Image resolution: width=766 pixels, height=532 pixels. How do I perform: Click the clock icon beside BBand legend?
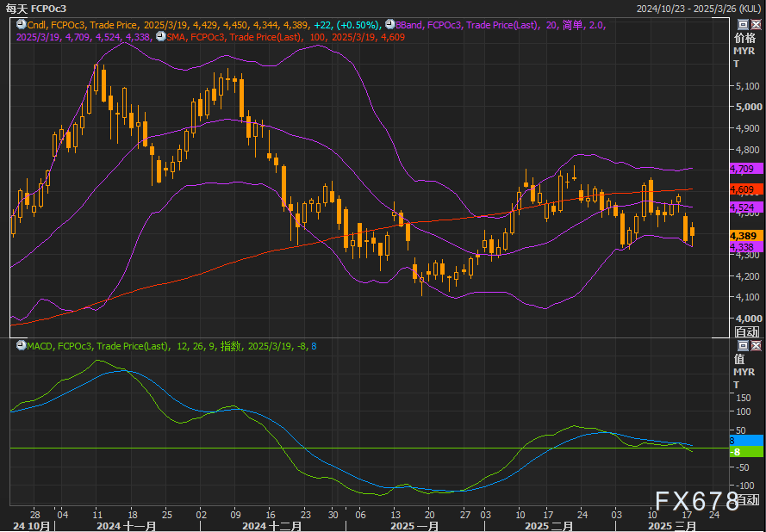[389, 26]
